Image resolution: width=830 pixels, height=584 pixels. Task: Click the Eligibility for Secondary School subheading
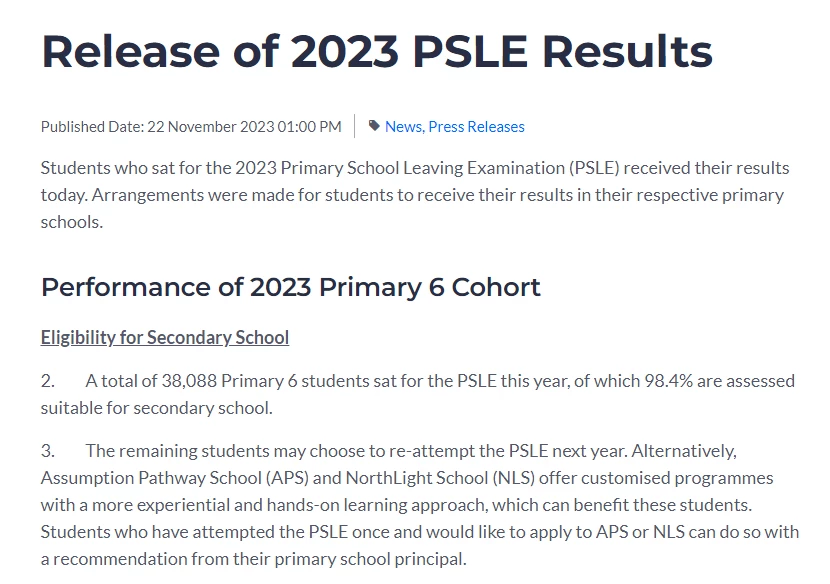coord(165,337)
